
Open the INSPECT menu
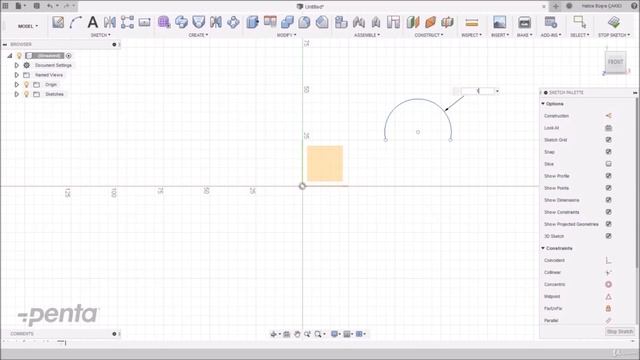pyautogui.click(x=471, y=35)
